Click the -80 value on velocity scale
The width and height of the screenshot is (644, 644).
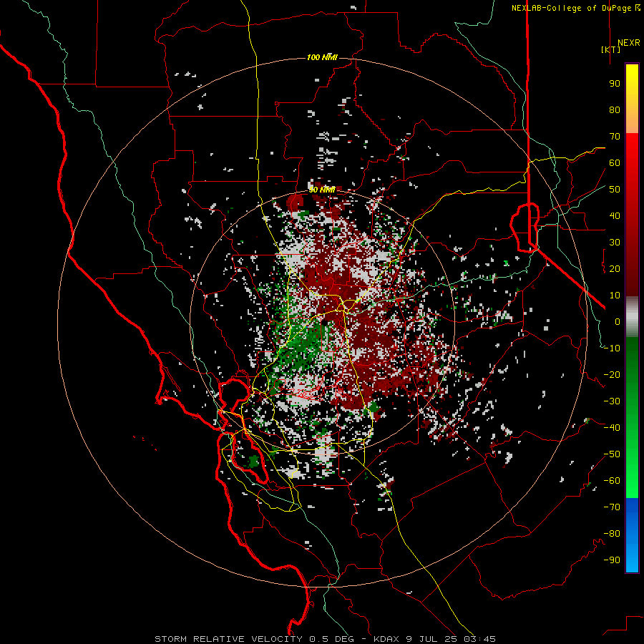[x=612, y=534]
